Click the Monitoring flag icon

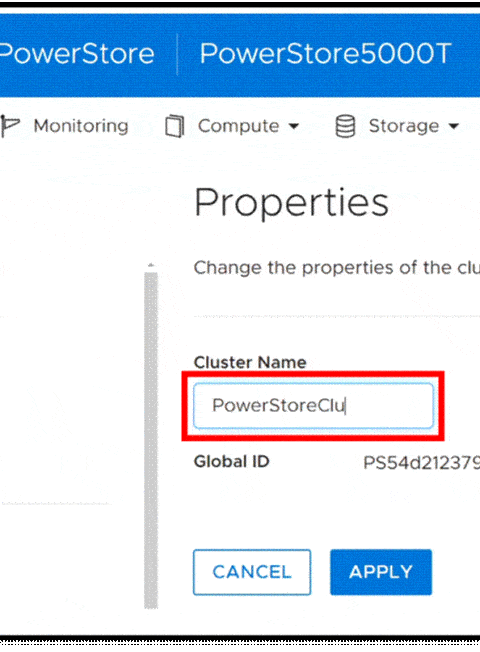[x=10, y=126]
